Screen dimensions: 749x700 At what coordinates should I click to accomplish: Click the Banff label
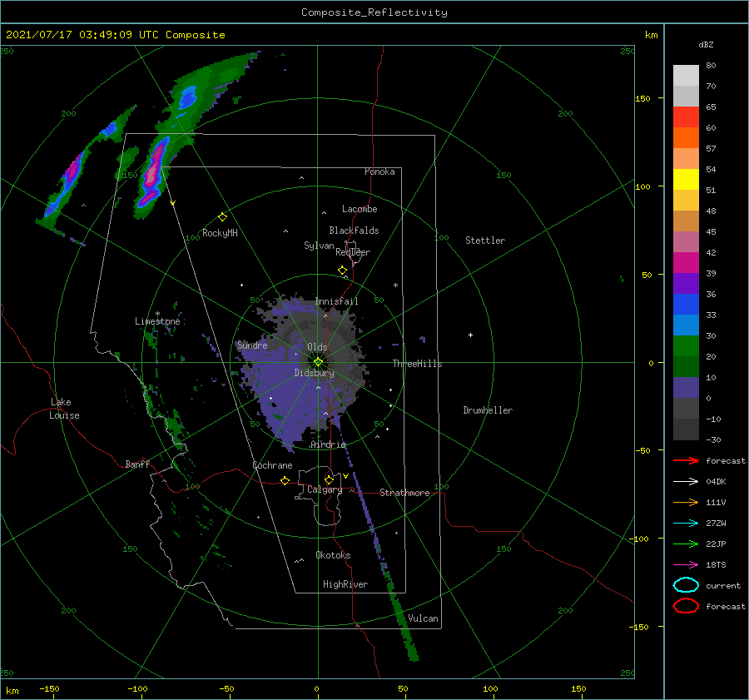(x=137, y=464)
